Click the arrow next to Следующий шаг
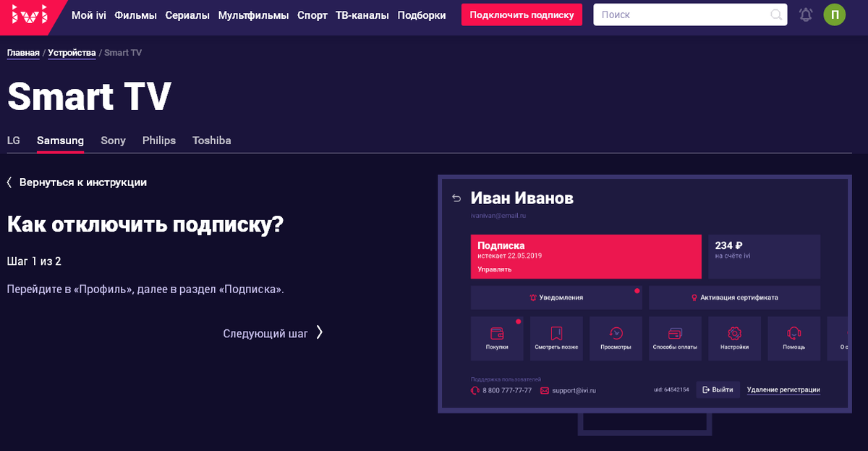Image resolution: width=868 pixels, height=451 pixels. [x=320, y=333]
